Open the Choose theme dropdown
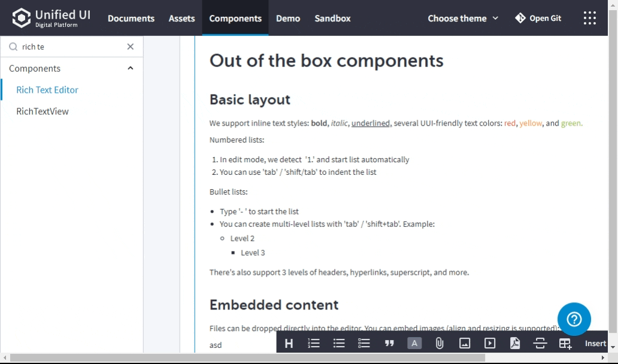 coord(462,18)
